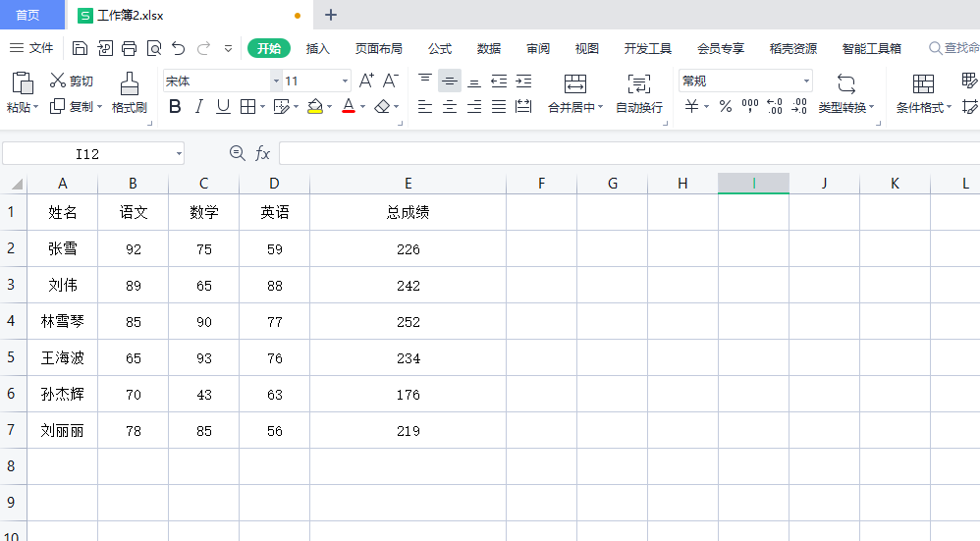
Task: Click the Print icon in quick toolbar
Action: pyautogui.click(x=129, y=48)
